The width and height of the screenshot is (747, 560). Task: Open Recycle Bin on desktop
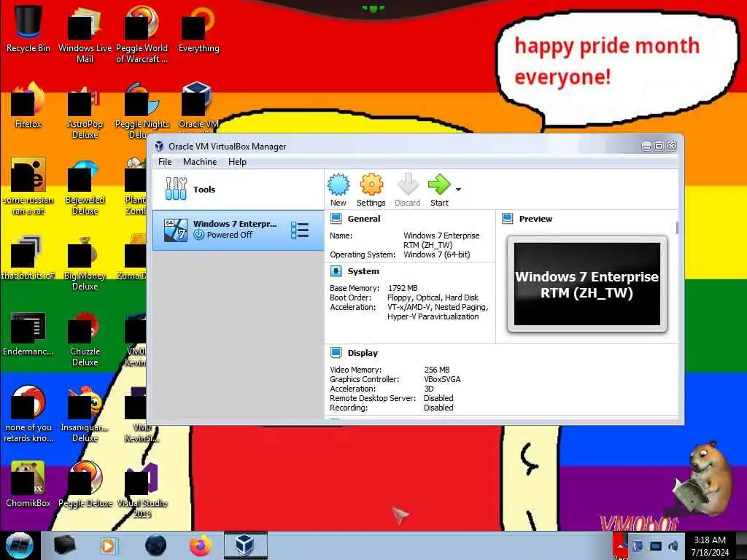tap(28, 29)
